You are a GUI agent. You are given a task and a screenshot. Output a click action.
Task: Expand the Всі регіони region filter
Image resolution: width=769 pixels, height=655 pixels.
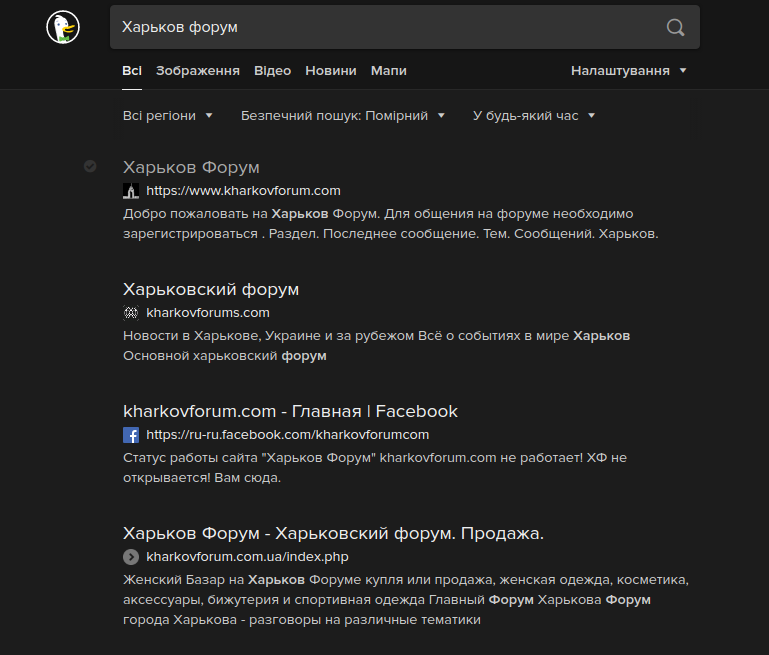(x=168, y=116)
